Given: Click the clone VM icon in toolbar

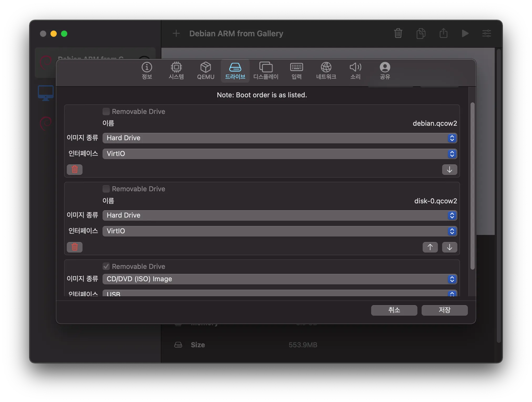Looking at the screenshot, I should (421, 33).
